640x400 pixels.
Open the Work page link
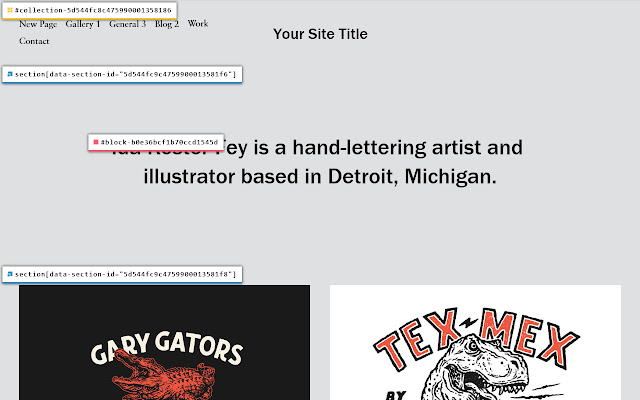[x=198, y=24]
